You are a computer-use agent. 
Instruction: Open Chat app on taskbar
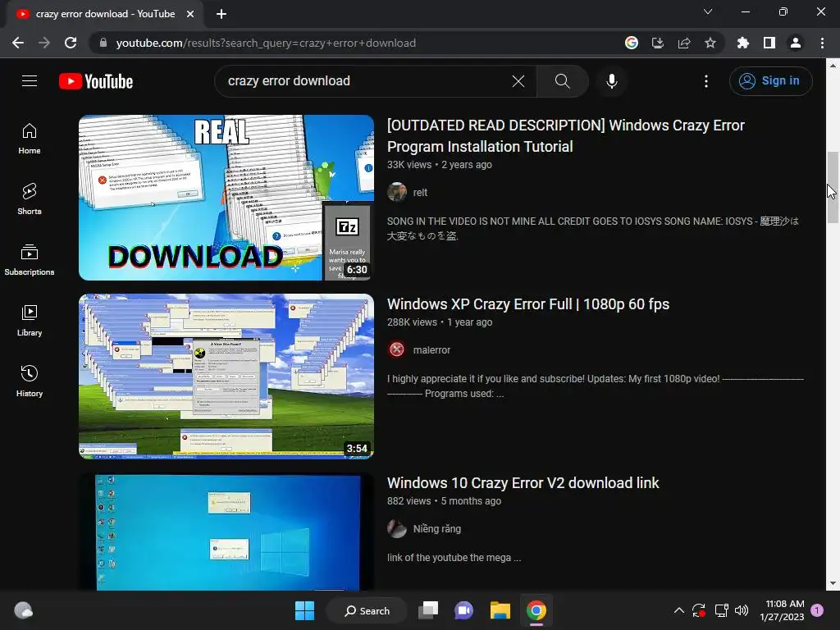[x=464, y=610]
